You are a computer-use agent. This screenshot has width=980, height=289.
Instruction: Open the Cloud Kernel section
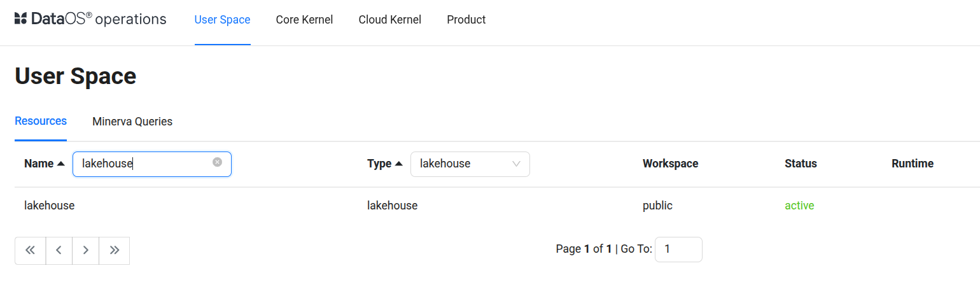pyautogui.click(x=389, y=20)
